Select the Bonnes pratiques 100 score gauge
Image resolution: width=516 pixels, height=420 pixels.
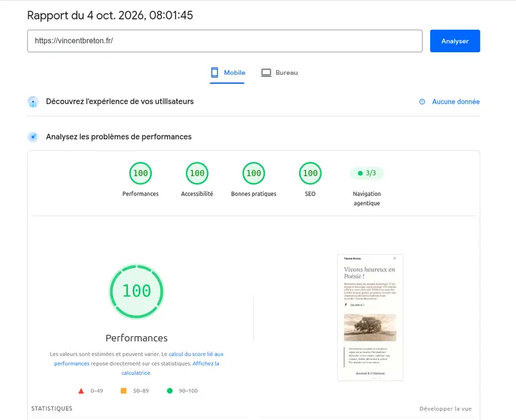click(x=254, y=173)
